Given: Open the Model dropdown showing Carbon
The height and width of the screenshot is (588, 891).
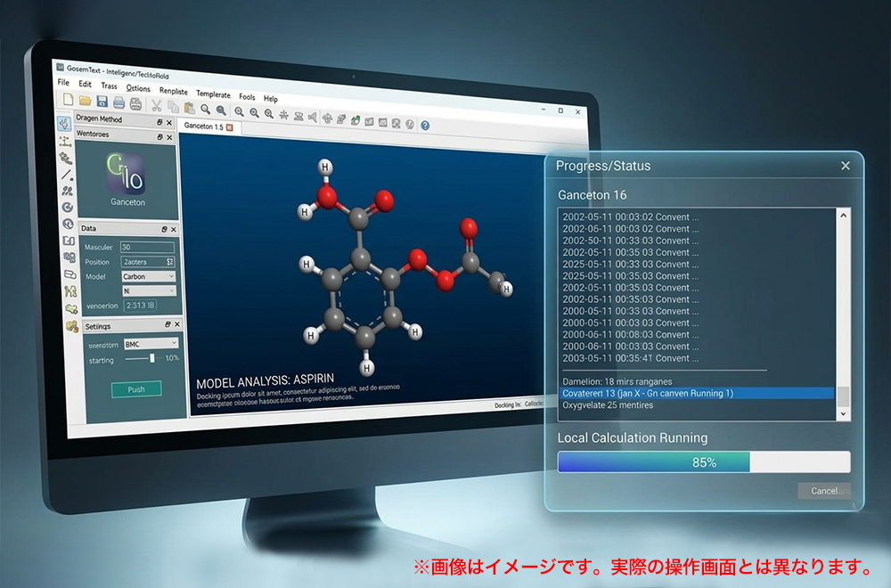Looking at the screenshot, I should pos(147,277).
